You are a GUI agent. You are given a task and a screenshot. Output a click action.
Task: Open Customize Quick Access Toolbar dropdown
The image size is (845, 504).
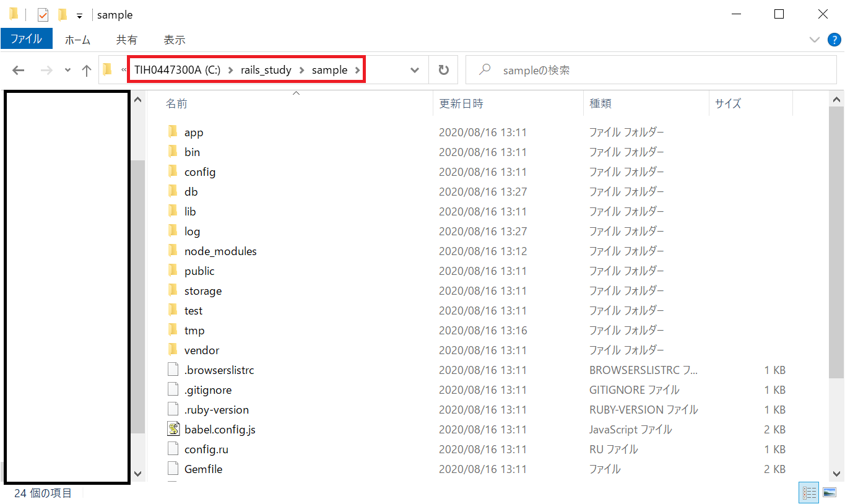tap(79, 15)
